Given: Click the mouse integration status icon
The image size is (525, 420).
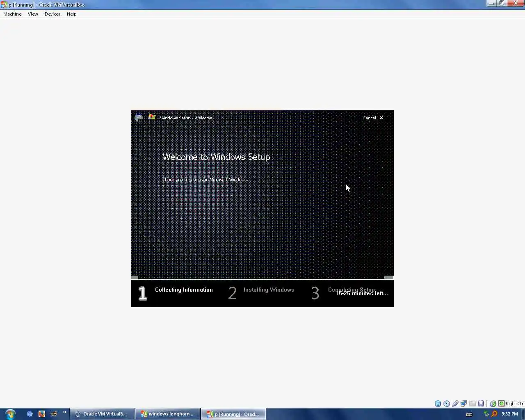Looking at the screenshot, I should (493, 404).
